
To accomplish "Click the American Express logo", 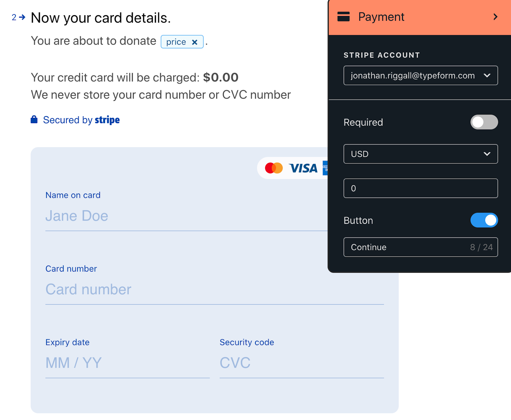I will click(x=325, y=168).
